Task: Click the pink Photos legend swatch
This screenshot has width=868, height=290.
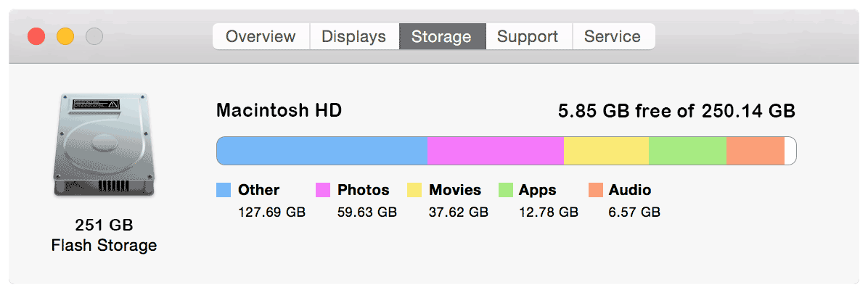Action: [x=323, y=190]
